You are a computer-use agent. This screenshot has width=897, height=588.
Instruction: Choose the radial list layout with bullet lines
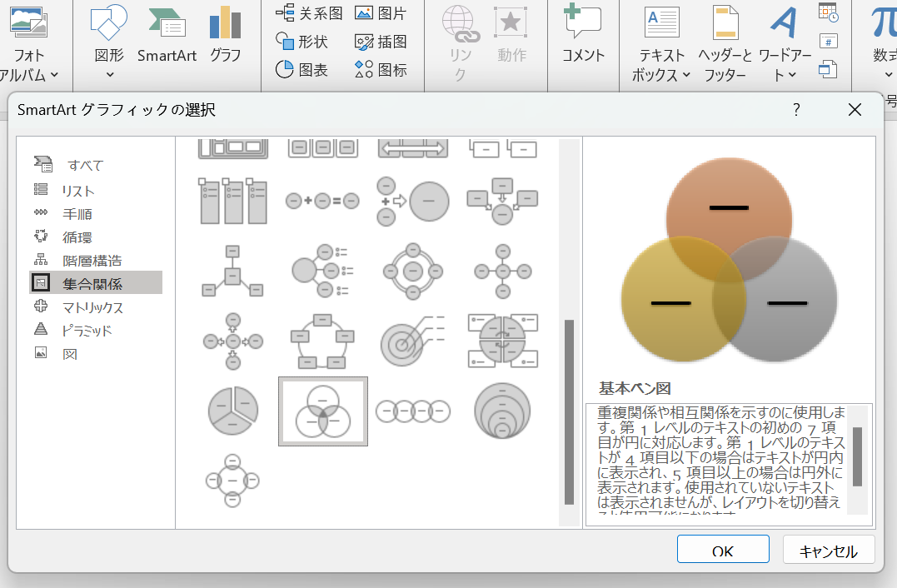pyautogui.click(x=322, y=272)
